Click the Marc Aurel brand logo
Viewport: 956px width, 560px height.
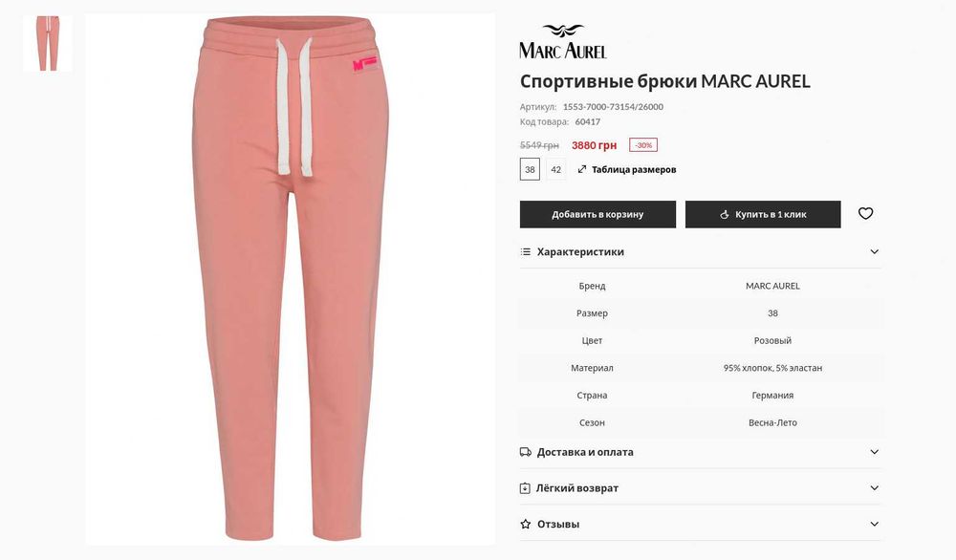(563, 41)
